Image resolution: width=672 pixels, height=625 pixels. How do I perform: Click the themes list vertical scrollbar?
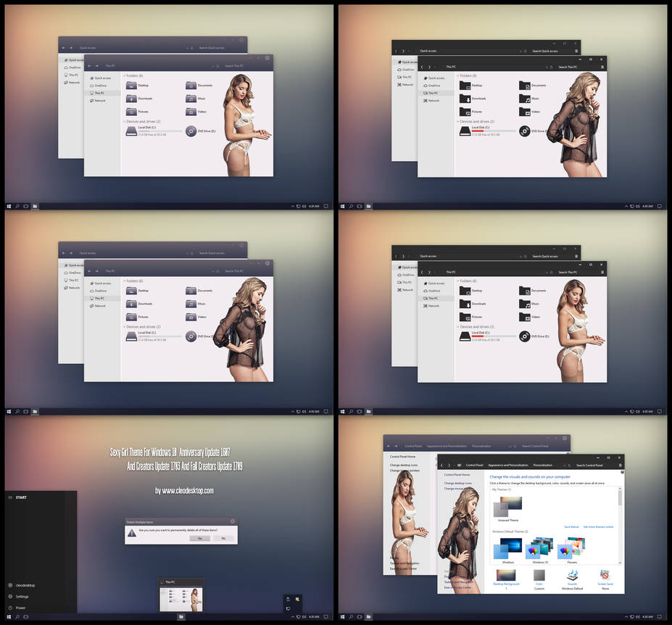click(620, 526)
